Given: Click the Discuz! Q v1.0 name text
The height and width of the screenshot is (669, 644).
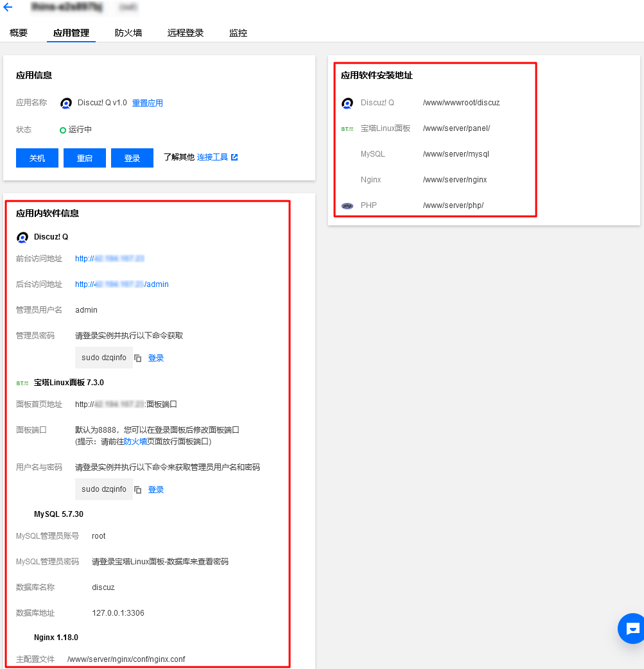Looking at the screenshot, I should coord(103,103).
